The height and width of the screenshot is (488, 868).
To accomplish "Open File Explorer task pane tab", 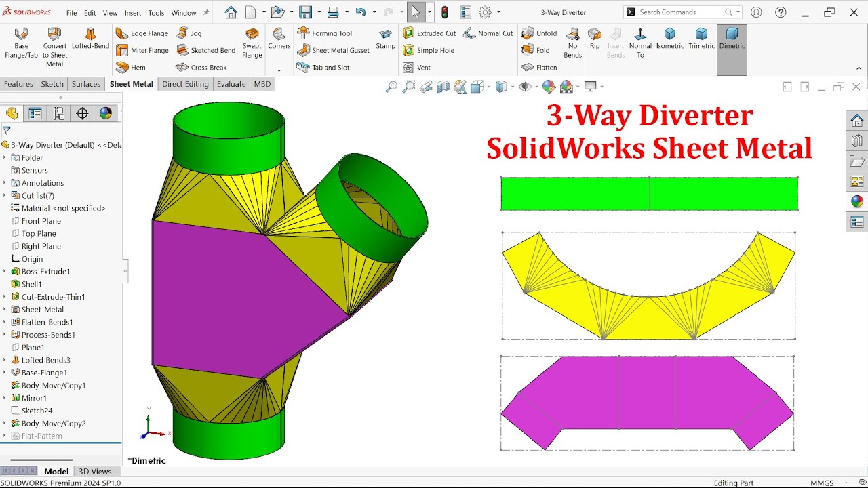I will click(x=857, y=161).
